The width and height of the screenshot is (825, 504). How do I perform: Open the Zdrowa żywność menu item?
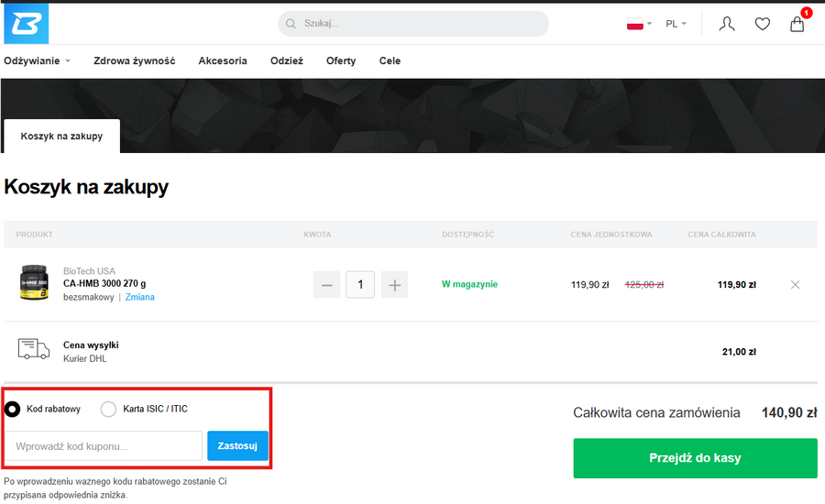pos(134,61)
